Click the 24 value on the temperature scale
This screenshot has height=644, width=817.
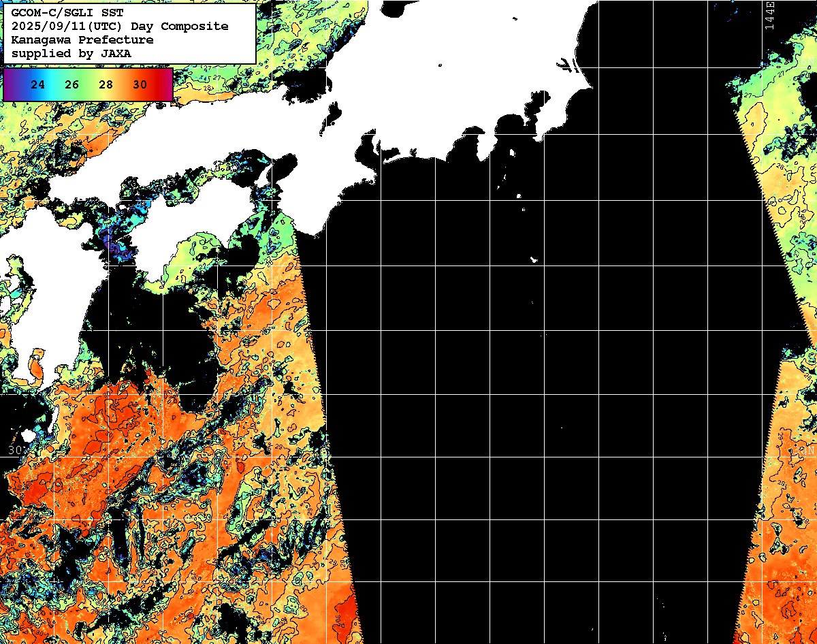38,85
